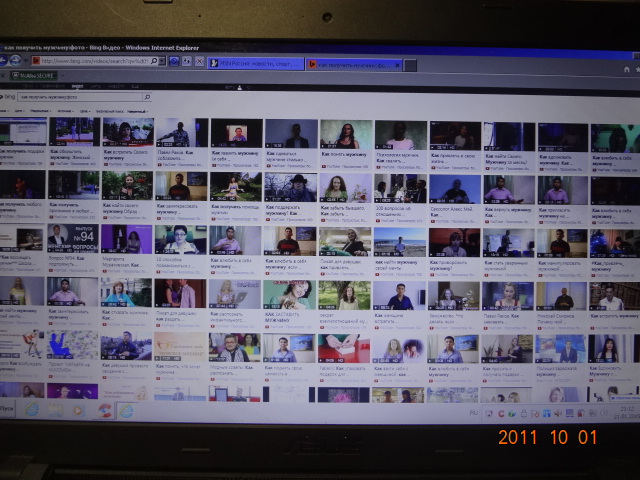Open the ВИДЕО section in the Bing navigation

(77, 86)
